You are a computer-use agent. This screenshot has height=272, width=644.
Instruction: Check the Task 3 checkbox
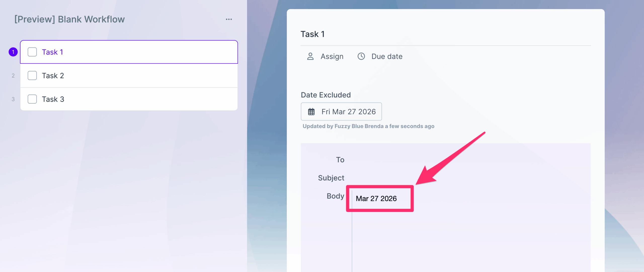tap(32, 99)
